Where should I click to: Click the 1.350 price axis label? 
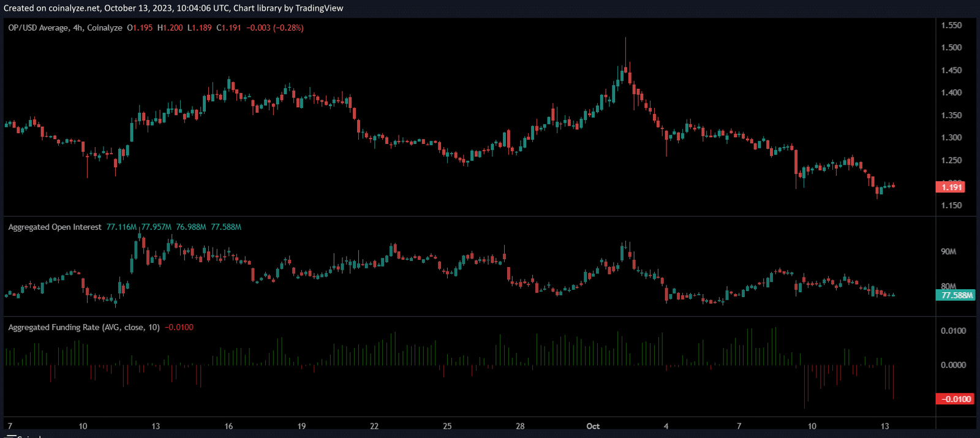[951, 115]
